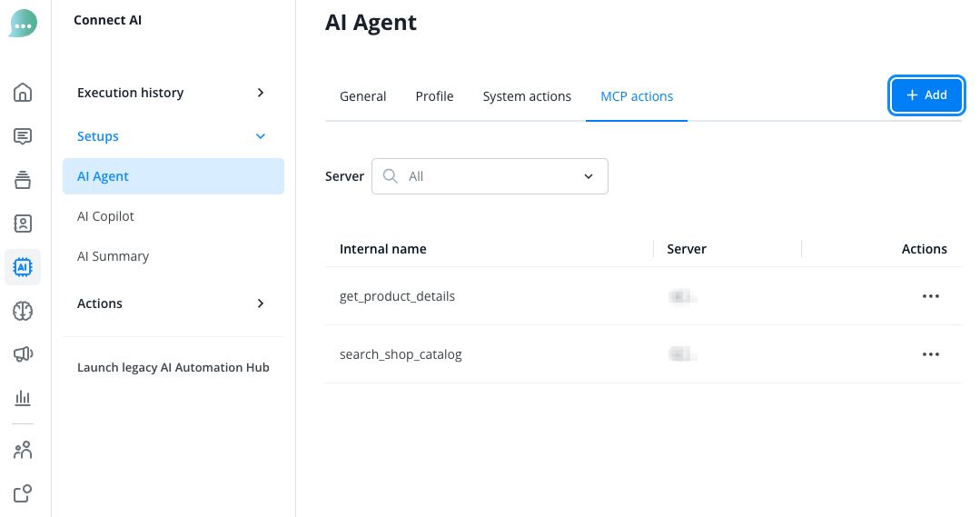980x517 pixels.
Task: Click the team people icon in sidebar
Action: point(23,450)
